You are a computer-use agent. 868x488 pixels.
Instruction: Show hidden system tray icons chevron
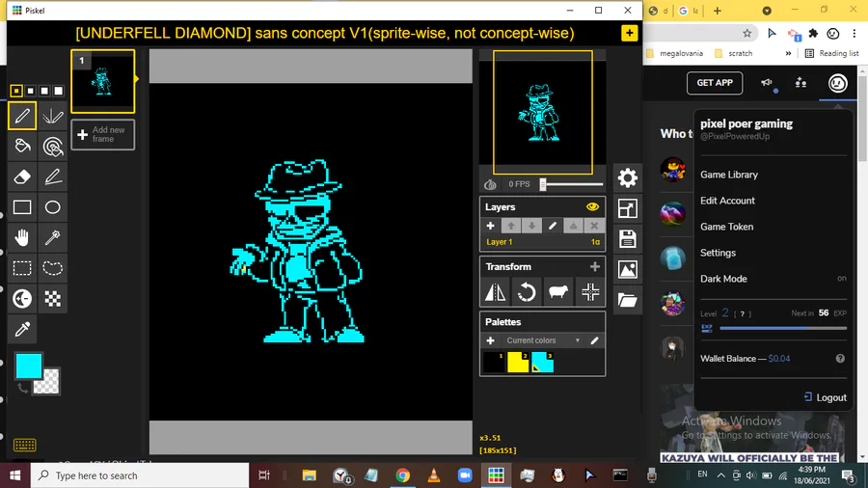[x=720, y=474]
